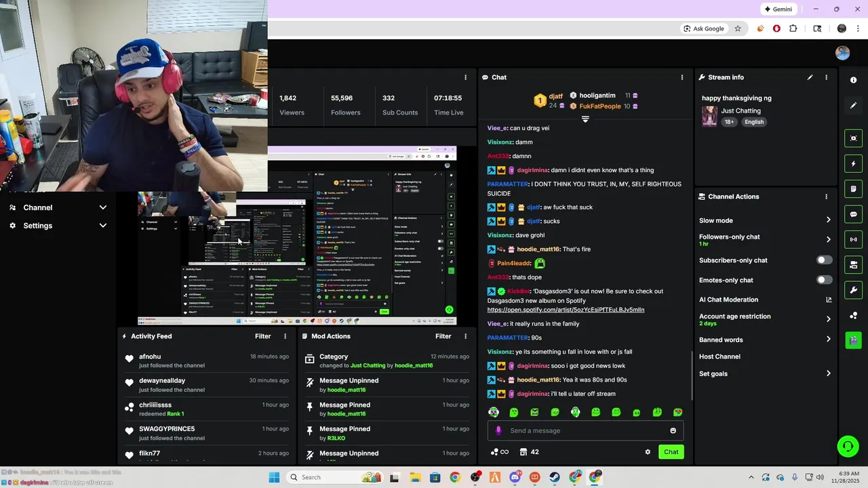Toggle the Channel Actions icon in right sidebar
Screen dimensions: 868x488
853,264
